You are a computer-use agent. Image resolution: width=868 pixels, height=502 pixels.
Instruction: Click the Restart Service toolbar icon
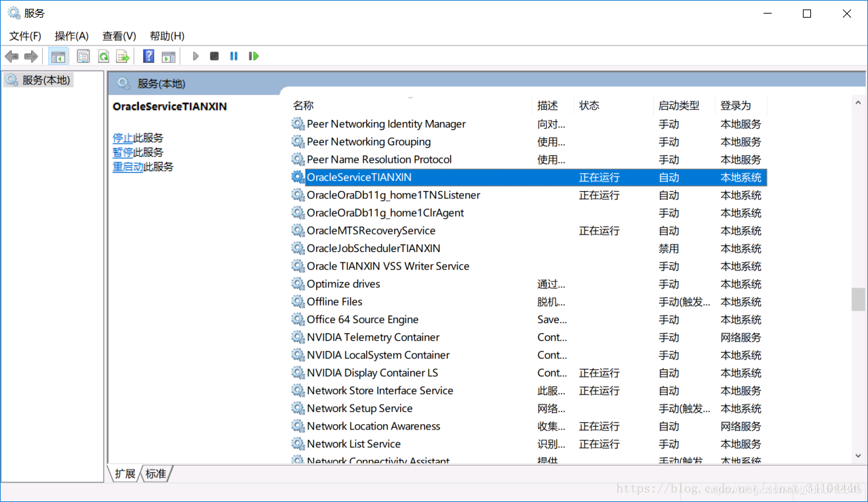tap(254, 56)
